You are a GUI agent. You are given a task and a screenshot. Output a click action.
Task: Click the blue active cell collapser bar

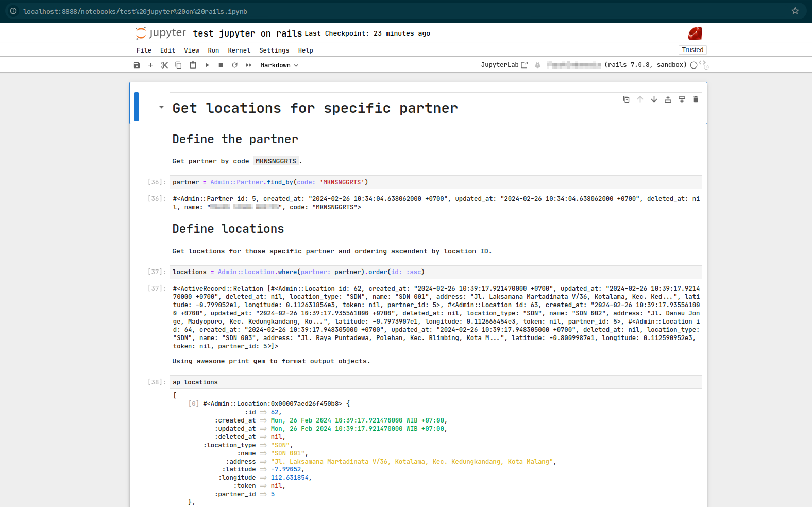(x=137, y=107)
